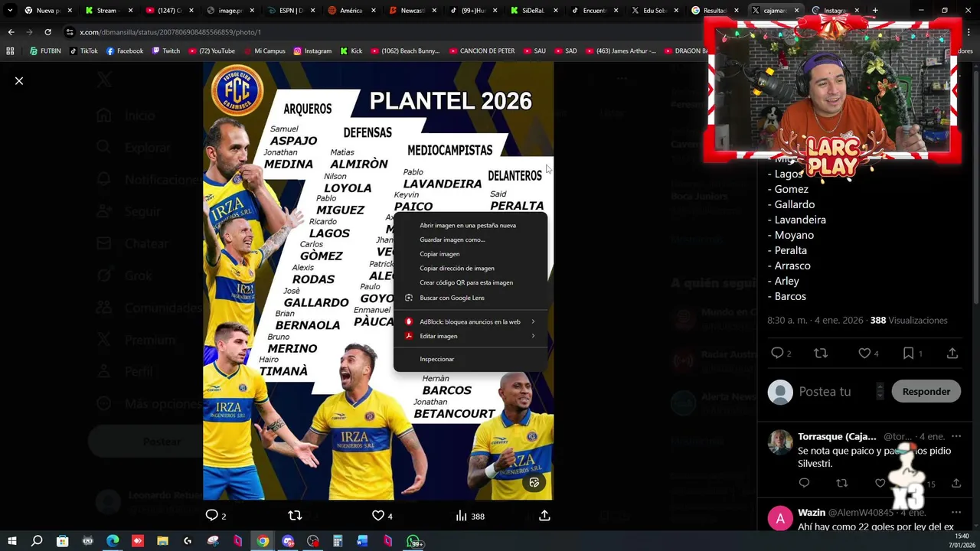
Task: Click repost icon under Torrasque's comment
Action: (x=842, y=483)
